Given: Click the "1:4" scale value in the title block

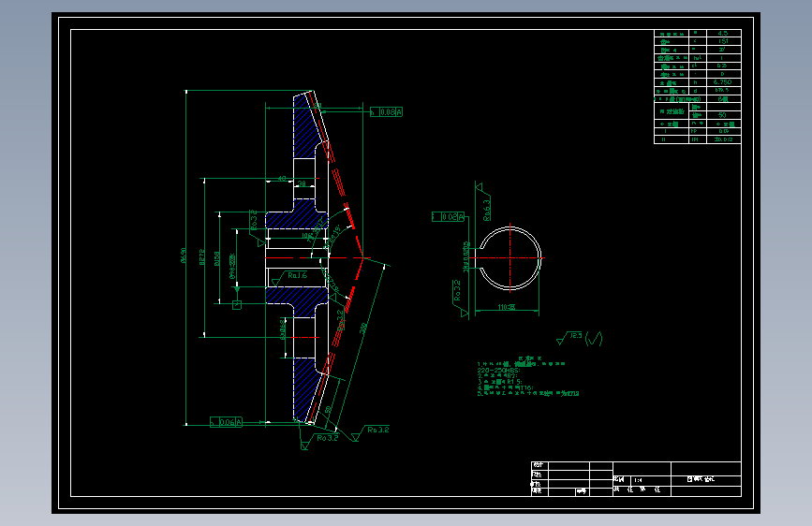Looking at the screenshot, I should click(x=638, y=480).
